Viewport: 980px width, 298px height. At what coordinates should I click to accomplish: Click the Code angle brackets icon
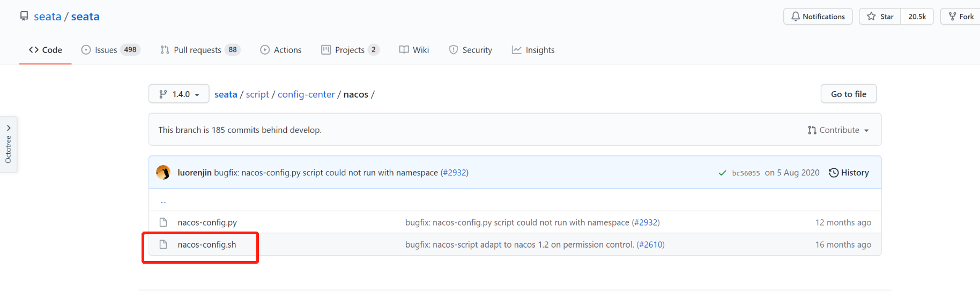[34, 50]
